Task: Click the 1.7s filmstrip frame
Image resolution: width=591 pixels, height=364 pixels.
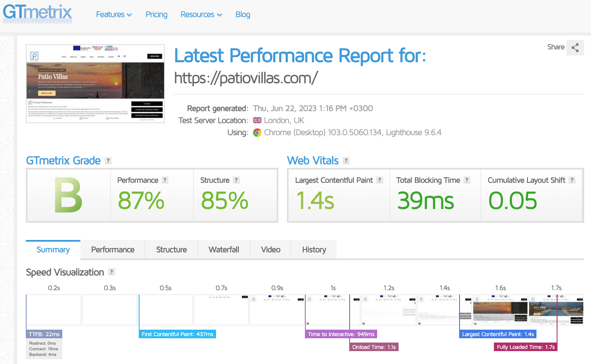Action: (x=556, y=310)
